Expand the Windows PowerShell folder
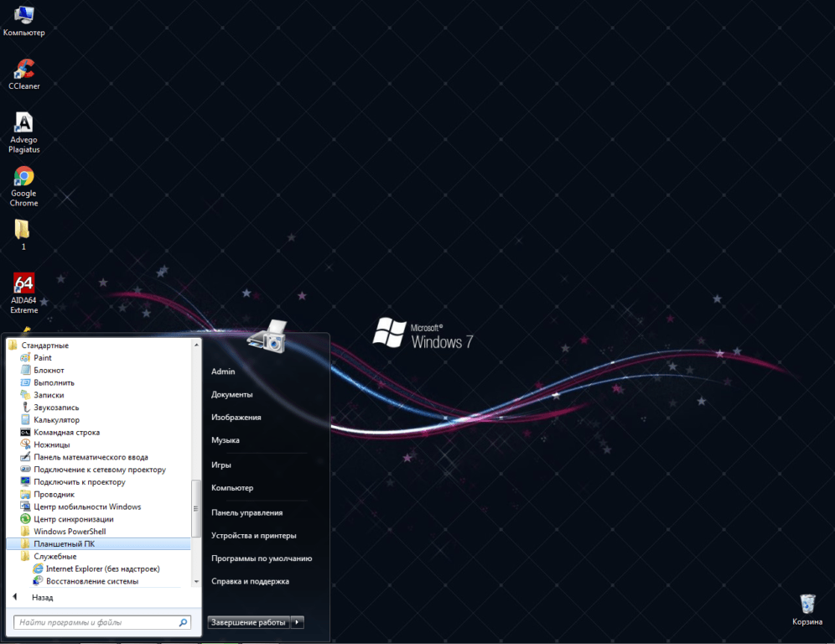835x644 pixels. click(x=70, y=531)
